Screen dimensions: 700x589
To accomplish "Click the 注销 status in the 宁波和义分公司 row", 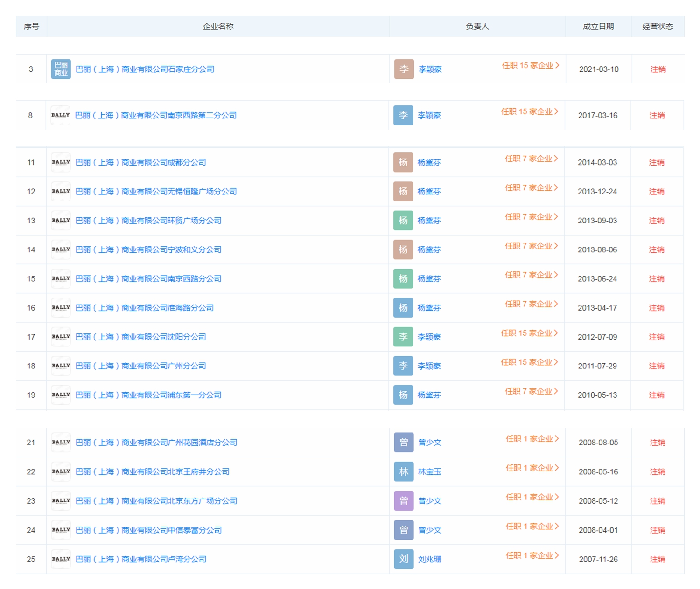I will (656, 250).
